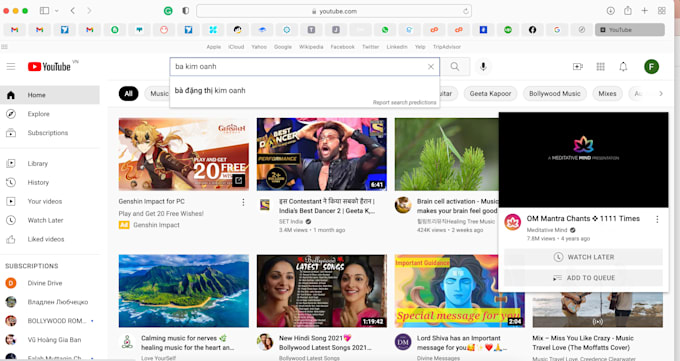This screenshot has height=361, width=680.
Task: Open Safari share icon
Action: point(628,11)
